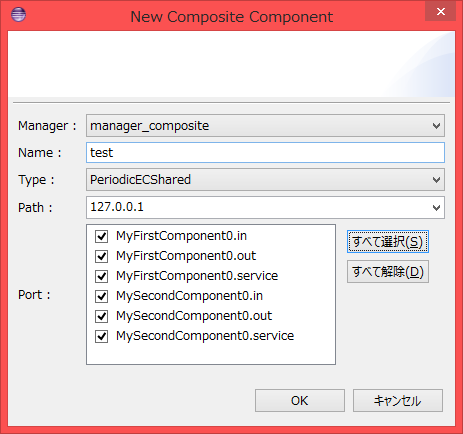Close the New Composite Component dialog
The width and height of the screenshot is (463, 434).
[440, 12]
